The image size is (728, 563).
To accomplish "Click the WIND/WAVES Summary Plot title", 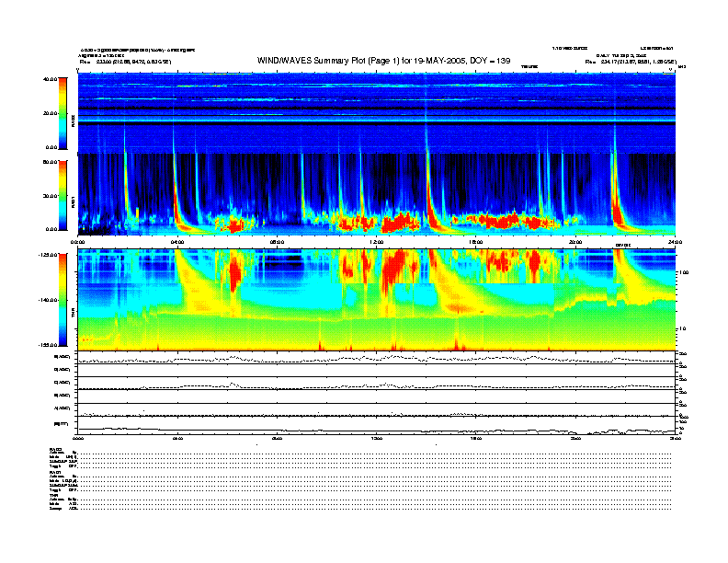I will pyautogui.click(x=383, y=61).
